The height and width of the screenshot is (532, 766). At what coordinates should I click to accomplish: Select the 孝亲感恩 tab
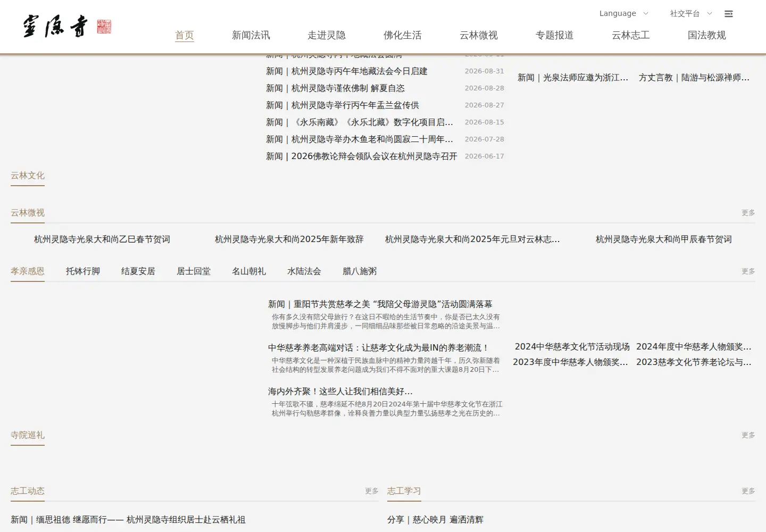tap(28, 271)
